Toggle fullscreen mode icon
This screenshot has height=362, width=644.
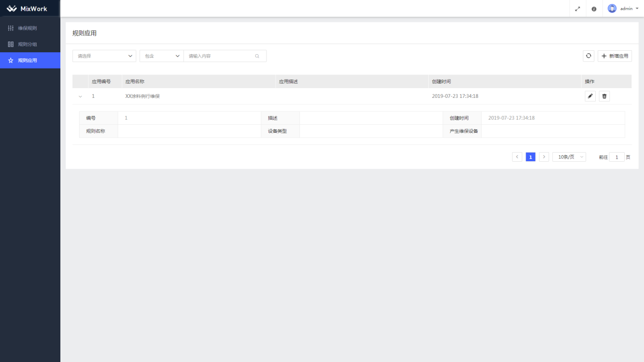578,9
